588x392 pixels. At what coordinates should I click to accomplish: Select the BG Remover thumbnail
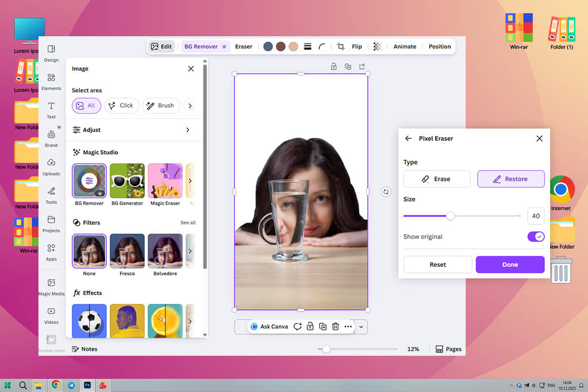[x=89, y=181]
